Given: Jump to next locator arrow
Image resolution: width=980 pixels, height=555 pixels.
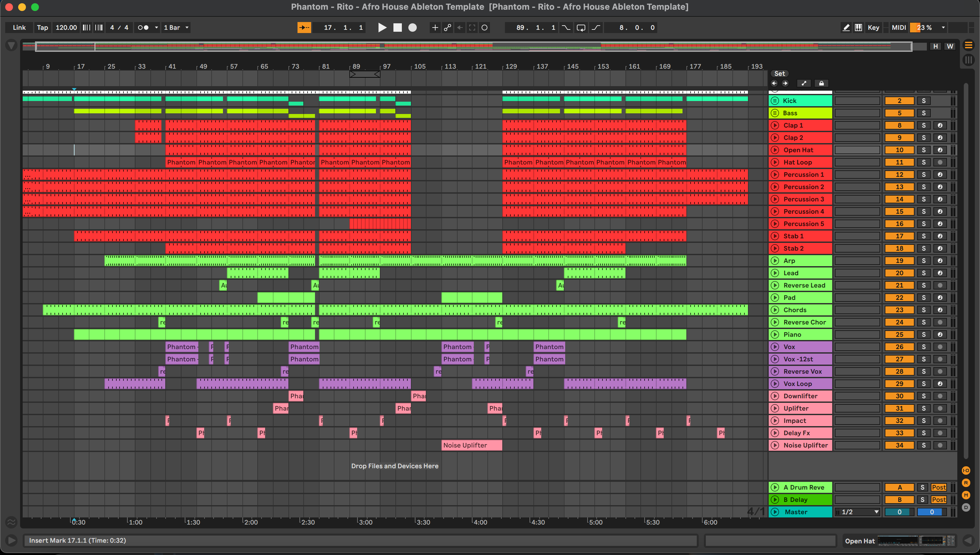Looking at the screenshot, I should coord(785,84).
